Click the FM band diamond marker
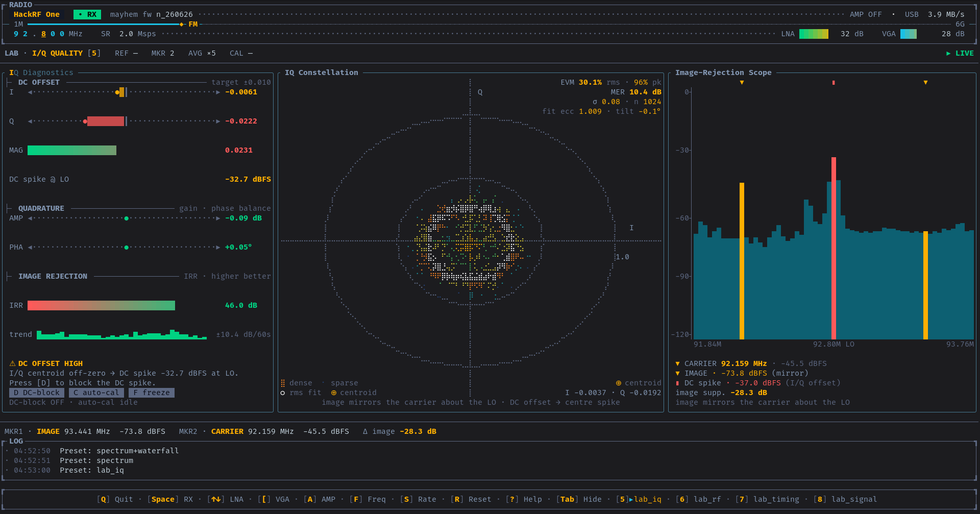This screenshot has width=980, height=514. [x=182, y=24]
